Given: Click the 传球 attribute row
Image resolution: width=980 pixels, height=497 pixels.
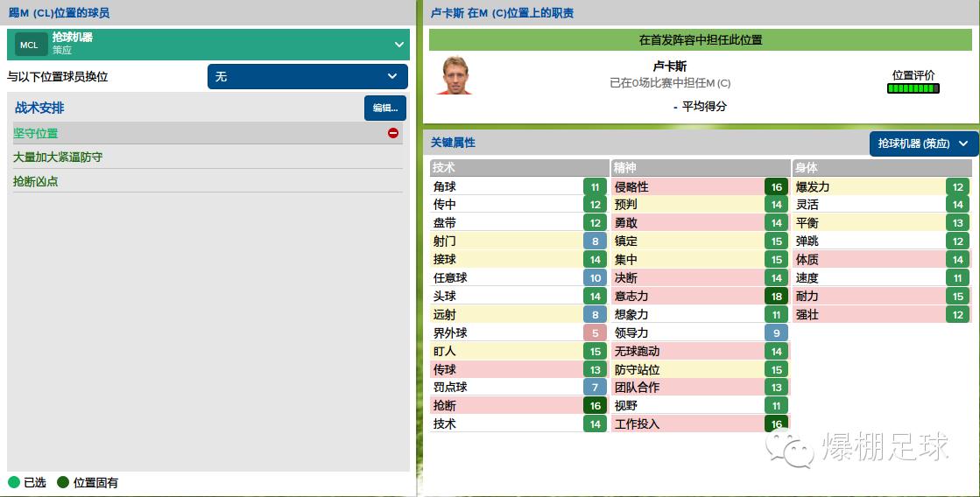Looking at the screenshot, I should (x=518, y=369).
